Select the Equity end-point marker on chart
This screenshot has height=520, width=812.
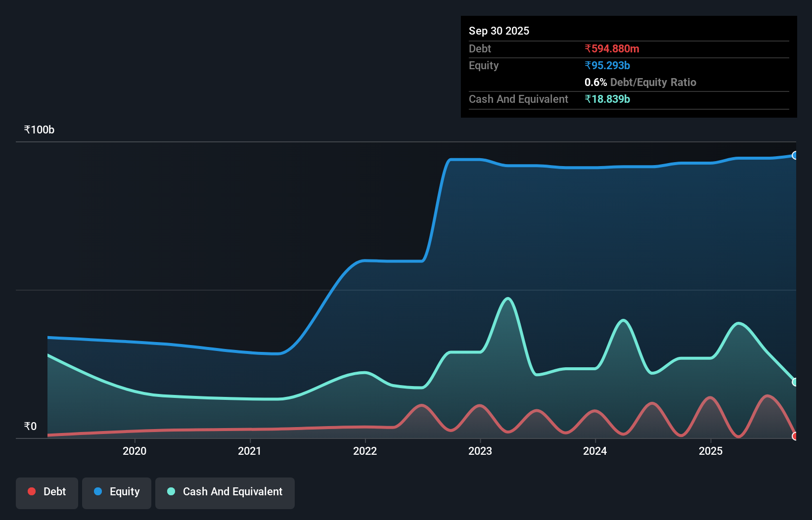[795, 155]
